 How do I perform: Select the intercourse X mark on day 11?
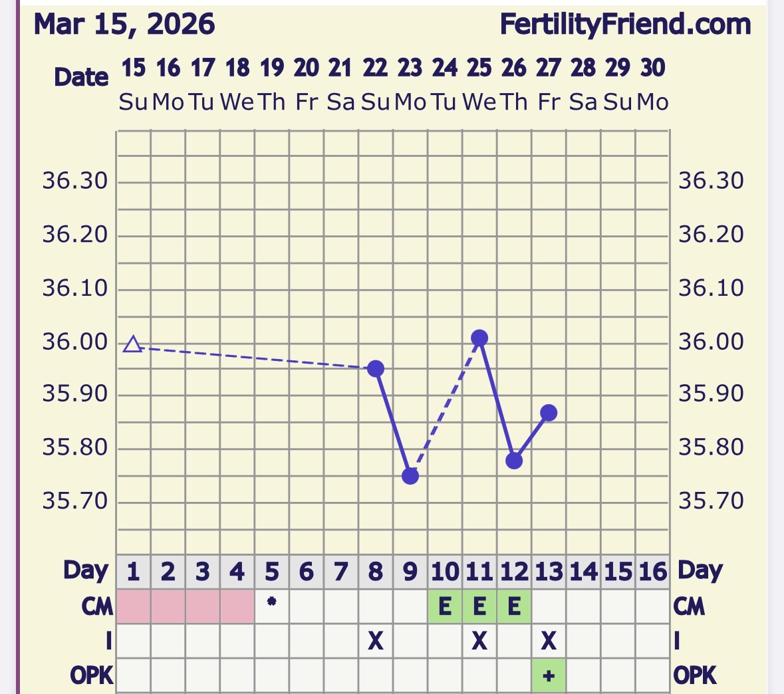point(479,641)
